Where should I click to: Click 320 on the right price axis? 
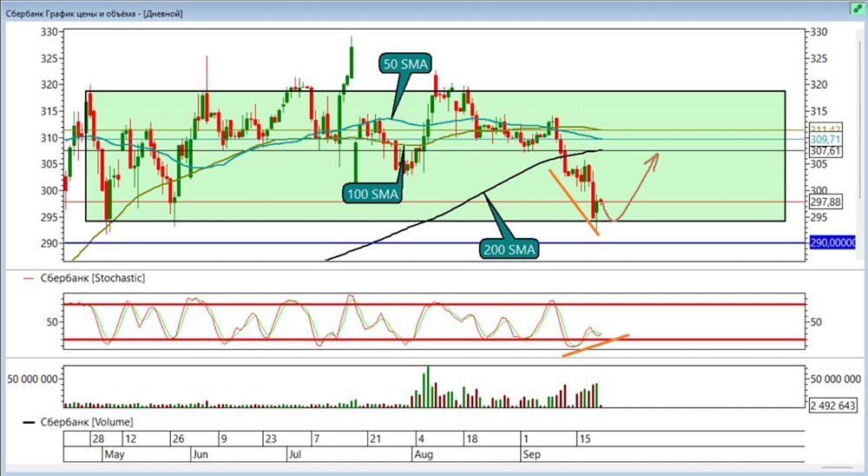(819, 85)
